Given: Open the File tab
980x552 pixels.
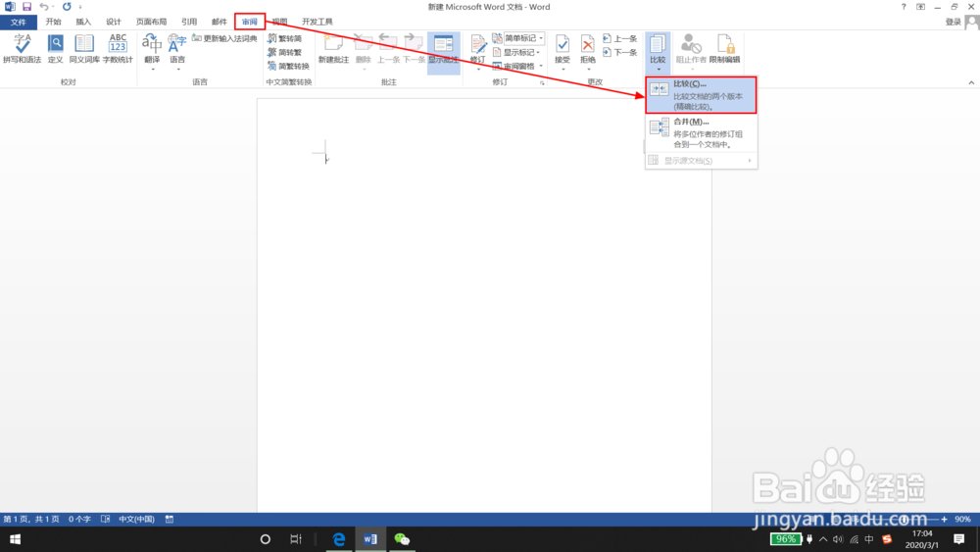Looking at the screenshot, I should (x=18, y=22).
